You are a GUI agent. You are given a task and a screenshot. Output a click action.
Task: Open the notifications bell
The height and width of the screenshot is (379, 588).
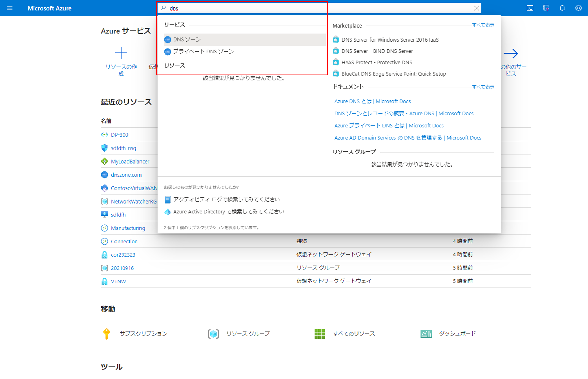coord(562,8)
